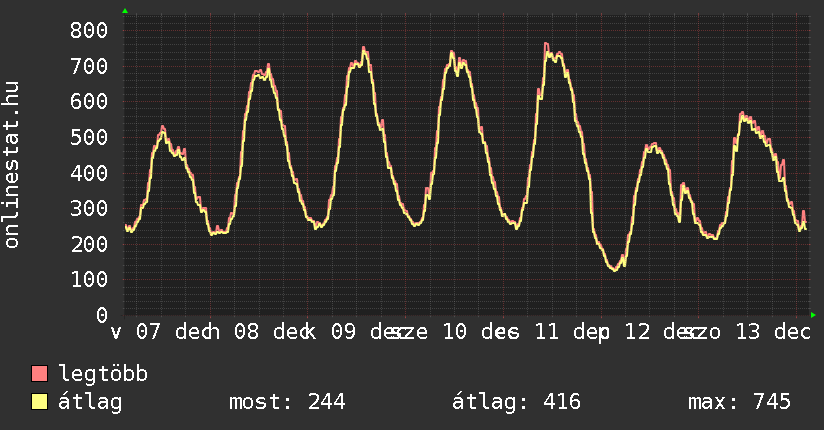Select the legtöbb legend label
The height and width of the screenshot is (430, 824).
(x=103, y=375)
